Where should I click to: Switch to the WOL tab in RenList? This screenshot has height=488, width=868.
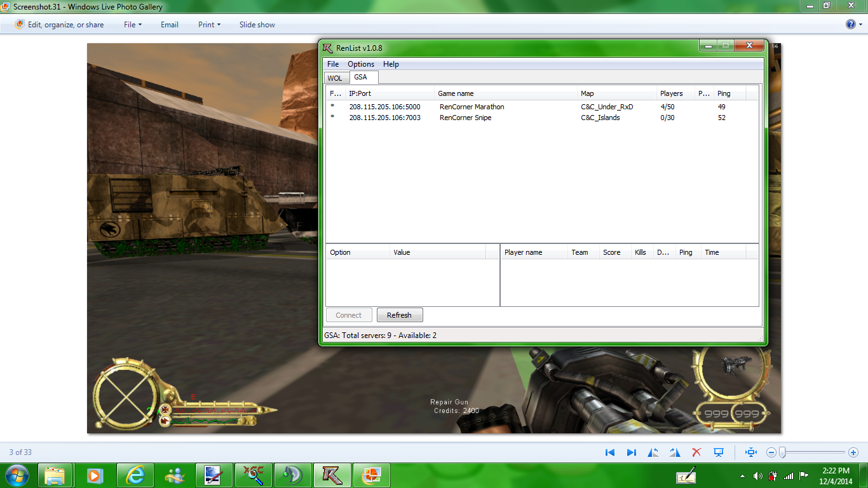point(335,78)
